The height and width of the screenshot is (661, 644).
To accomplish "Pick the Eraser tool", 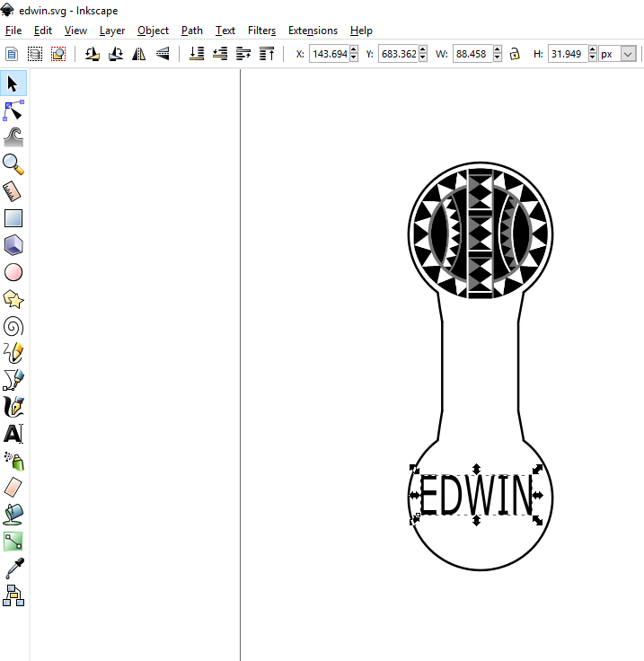I will 13,488.
